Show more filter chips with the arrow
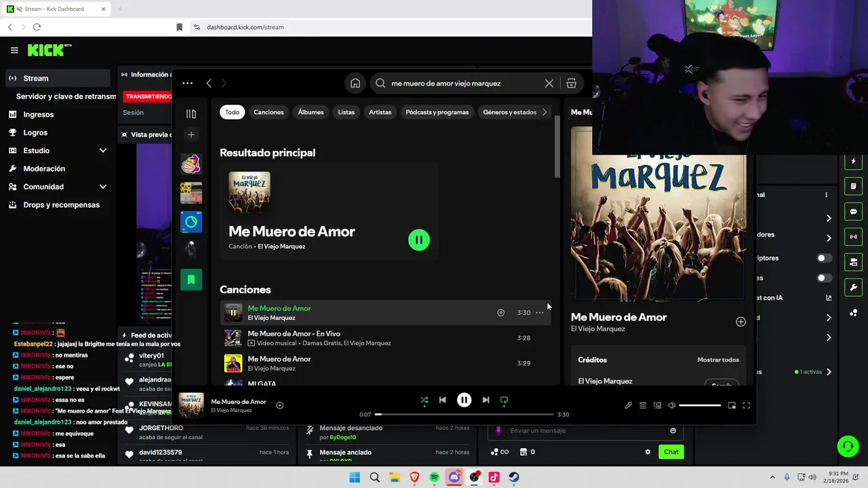 pyautogui.click(x=545, y=112)
